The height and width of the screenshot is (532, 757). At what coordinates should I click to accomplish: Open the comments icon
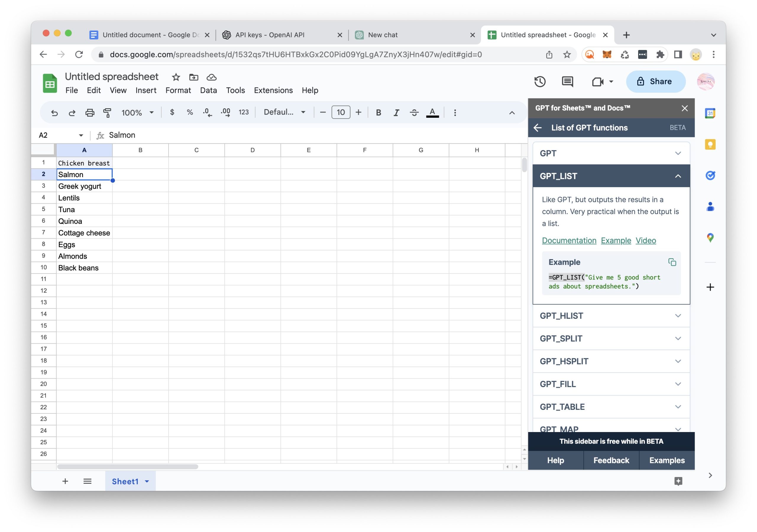(567, 81)
